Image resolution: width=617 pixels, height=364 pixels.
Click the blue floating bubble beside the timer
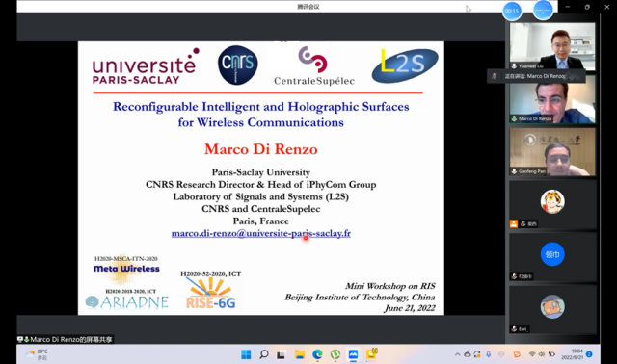pos(543,11)
